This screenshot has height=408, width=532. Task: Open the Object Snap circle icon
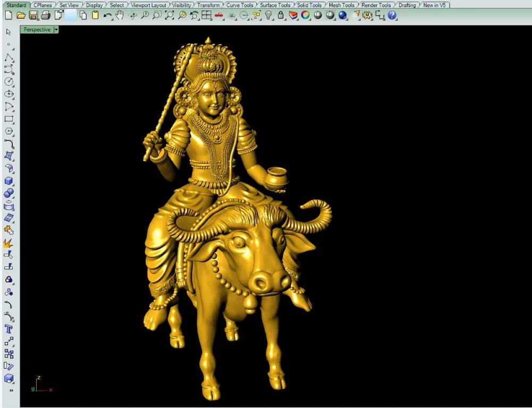pyautogui.click(x=244, y=15)
